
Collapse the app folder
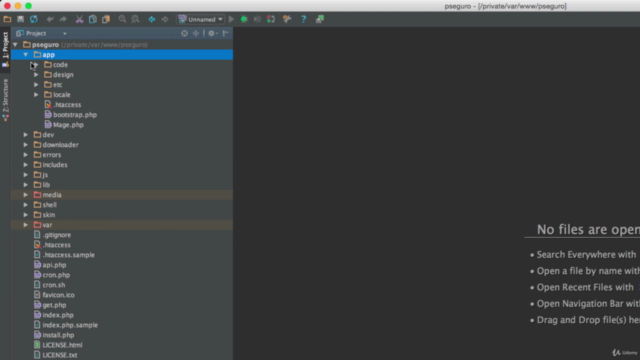26,55
